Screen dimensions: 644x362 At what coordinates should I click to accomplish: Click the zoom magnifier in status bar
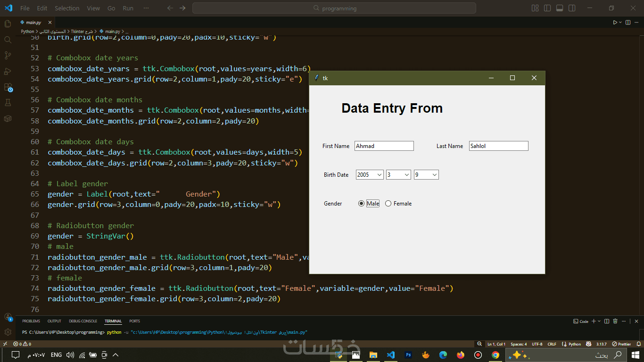[479, 344]
